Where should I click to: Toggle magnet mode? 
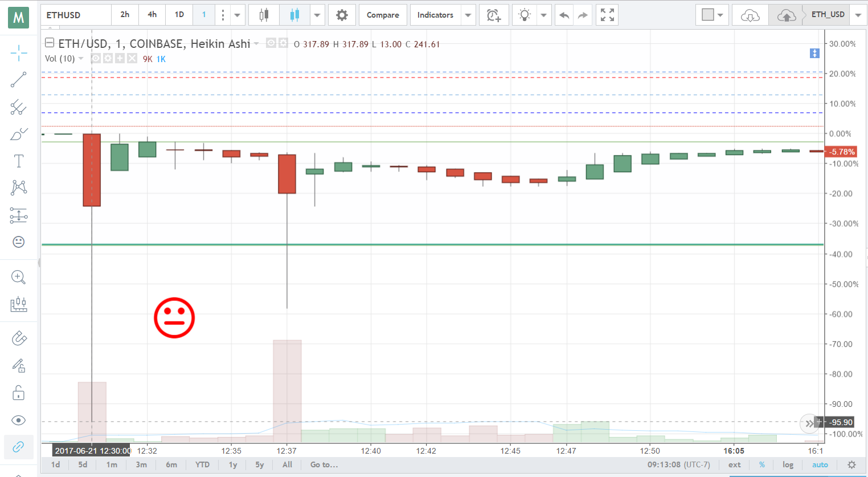19,338
